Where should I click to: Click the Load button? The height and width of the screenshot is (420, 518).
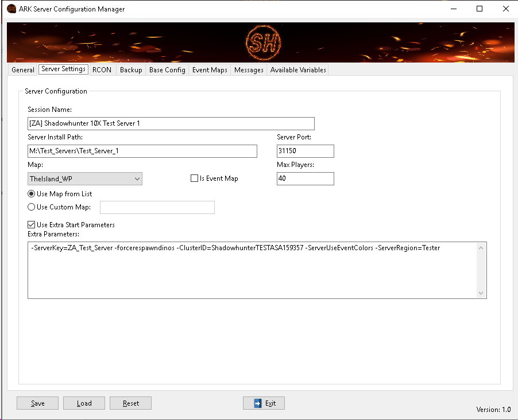(x=84, y=403)
